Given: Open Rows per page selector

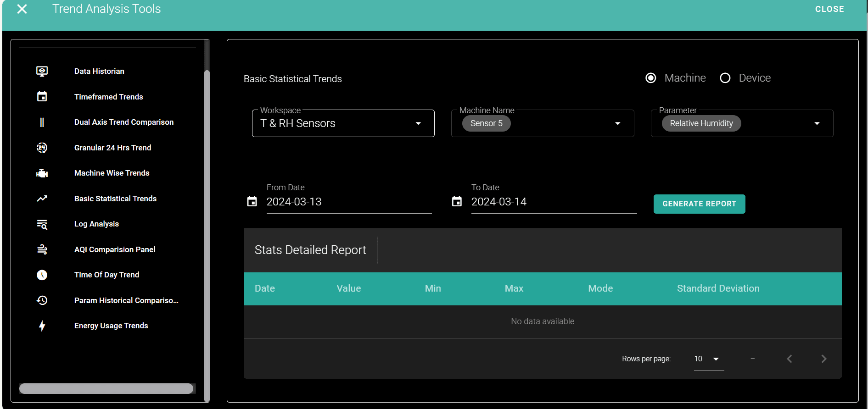Looking at the screenshot, I should pos(708,359).
